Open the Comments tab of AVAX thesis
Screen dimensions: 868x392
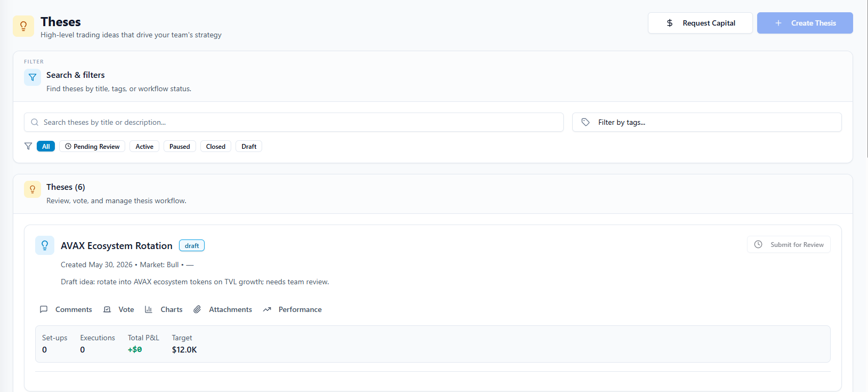(66, 309)
